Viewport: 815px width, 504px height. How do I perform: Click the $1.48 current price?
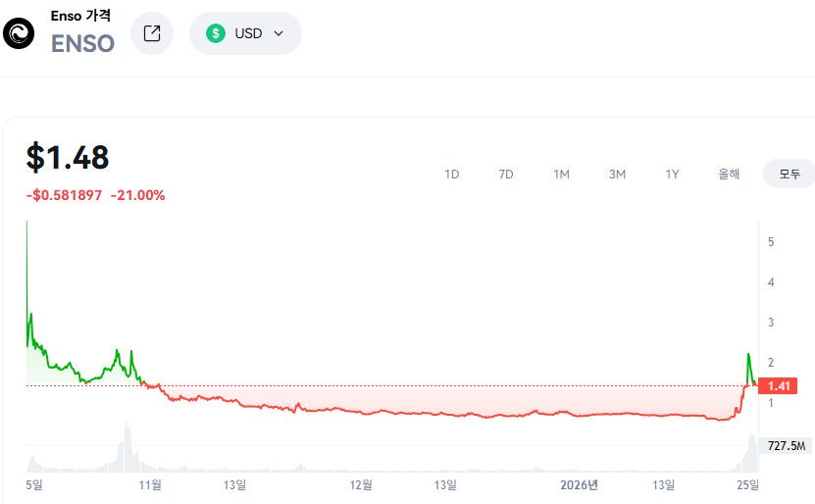point(68,157)
